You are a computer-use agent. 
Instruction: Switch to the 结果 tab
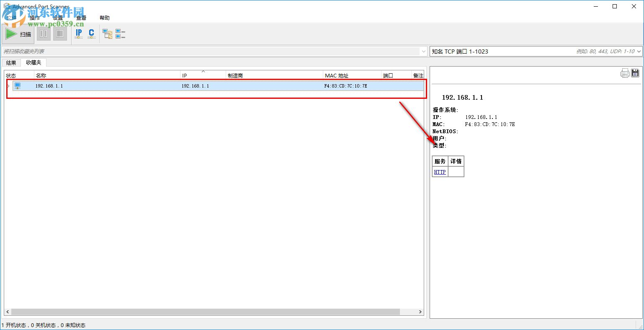pyautogui.click(x=11, y=62)
